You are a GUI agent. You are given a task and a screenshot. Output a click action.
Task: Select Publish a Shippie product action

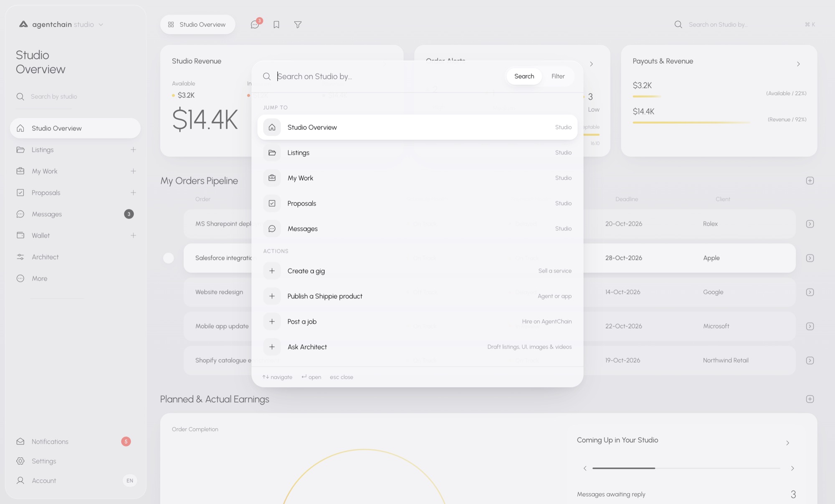(417, 296)
